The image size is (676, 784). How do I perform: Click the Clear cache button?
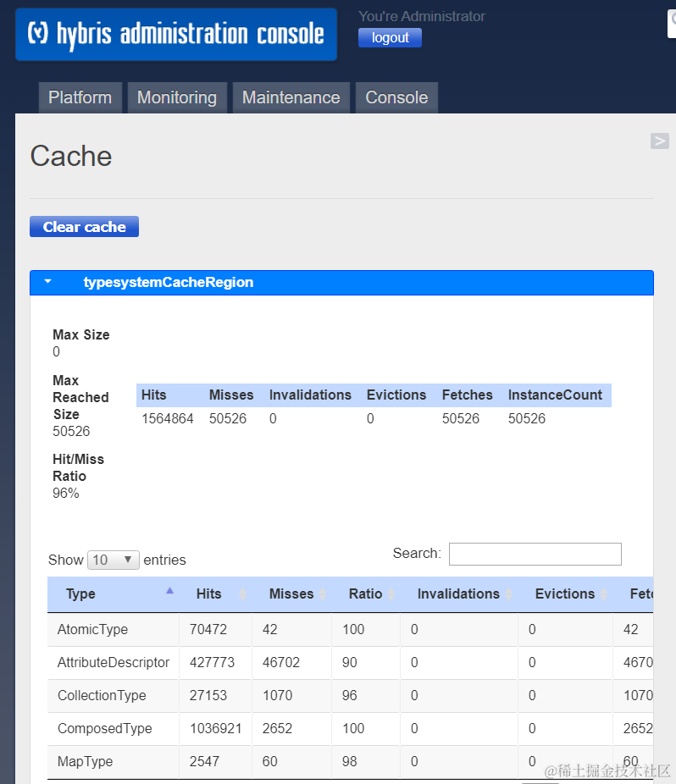coord(84,227)
